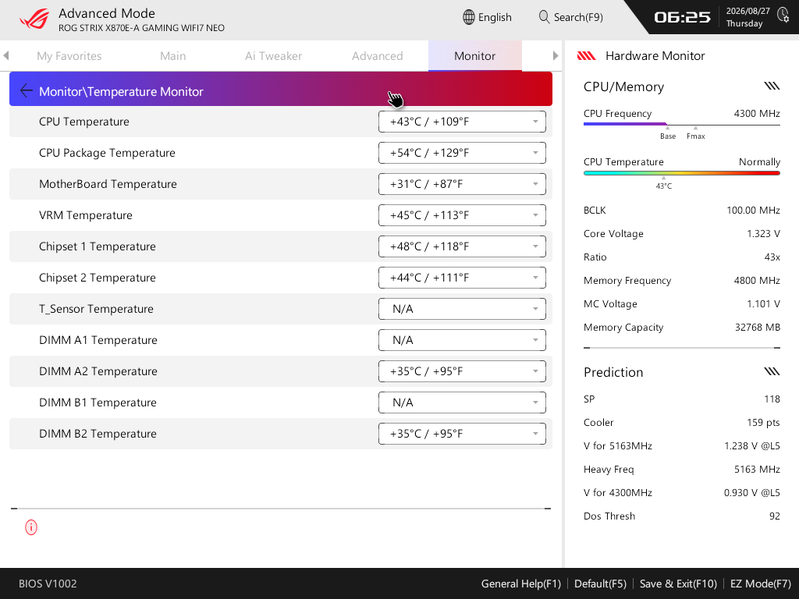
Task: Click the red Hardware Monitor stripes icon
Action: coord(586,56)
